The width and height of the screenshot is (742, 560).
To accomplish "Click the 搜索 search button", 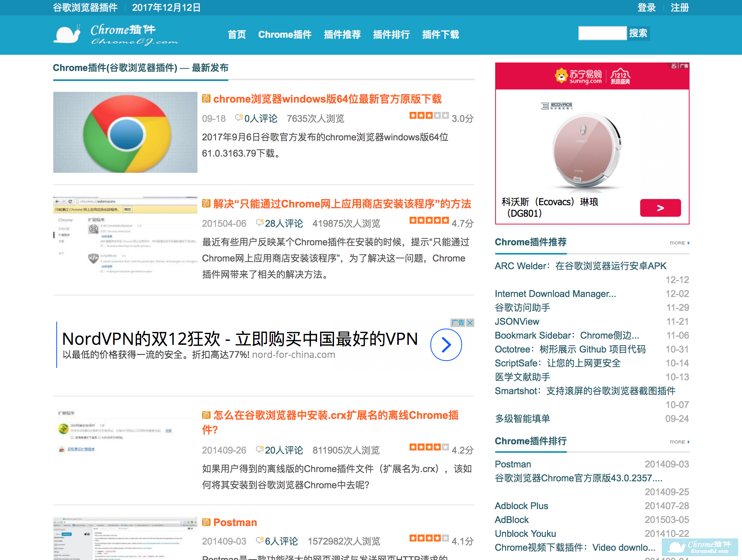I will 638,33.
